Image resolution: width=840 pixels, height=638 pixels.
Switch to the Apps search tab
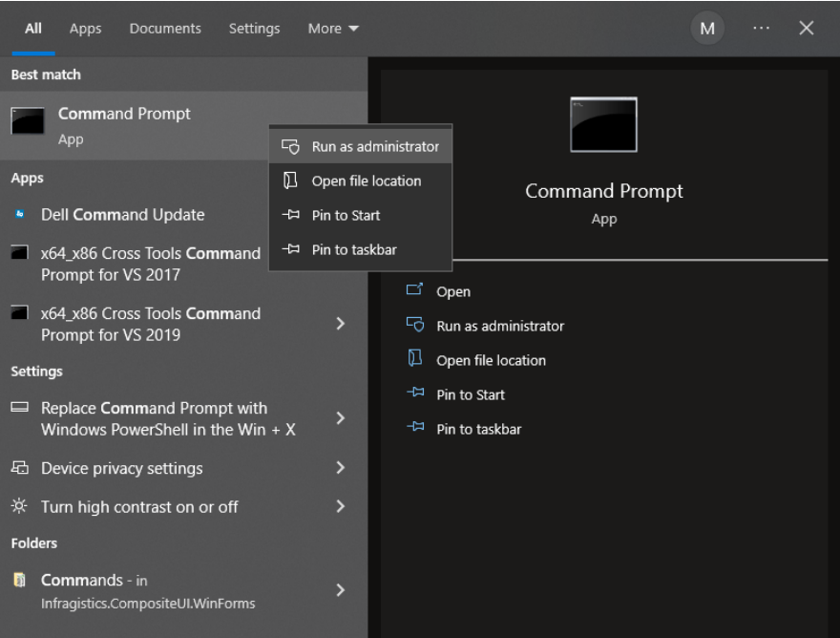[85, 29]
